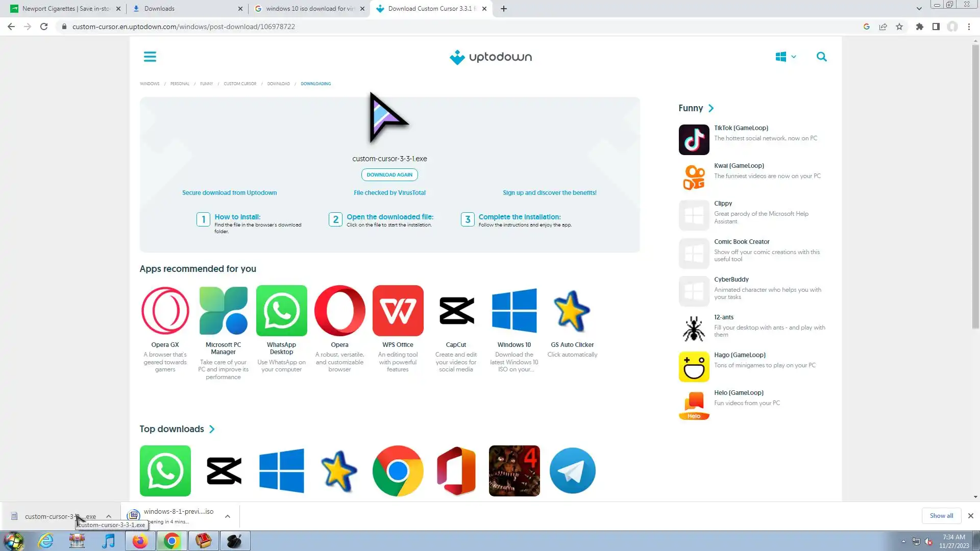Launch Firefox from the Windows taskbar

(140, 541)
